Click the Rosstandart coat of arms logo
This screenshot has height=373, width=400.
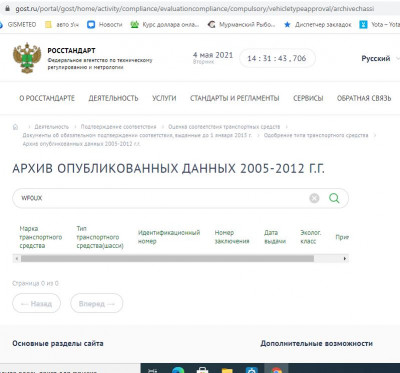pyautogui.click(x=27, y=58)
